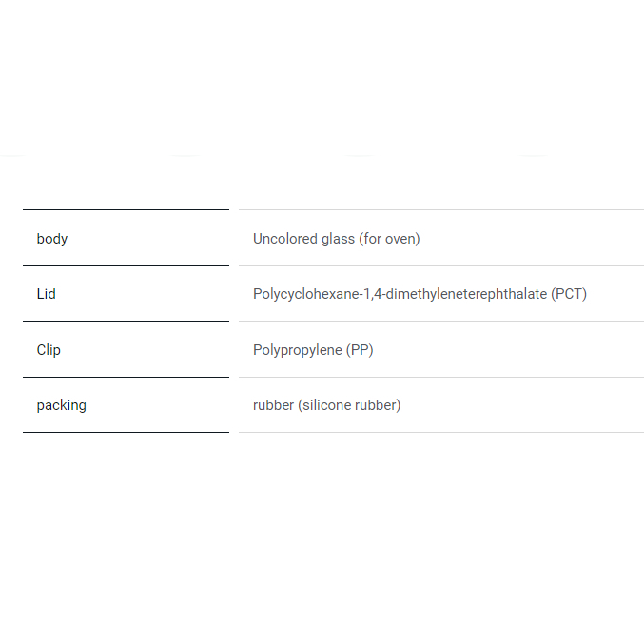Click "1,4" in the Lid material name

click(372, 294)
